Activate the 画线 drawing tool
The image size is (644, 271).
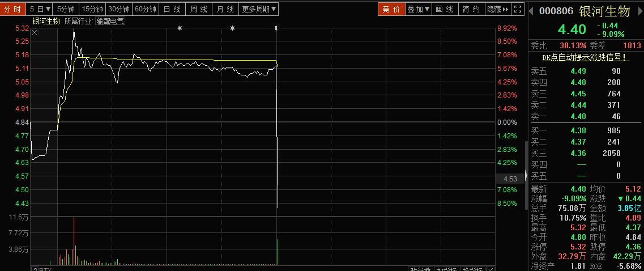(445, 9)
